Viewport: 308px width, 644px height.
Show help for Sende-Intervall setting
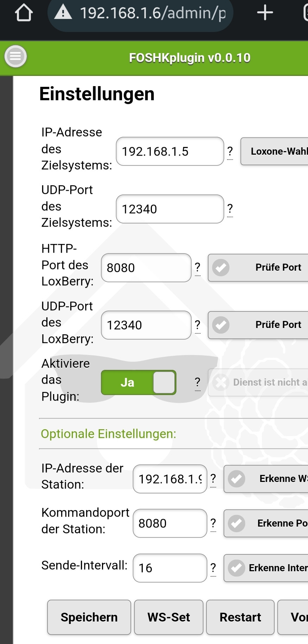click(x=213, y=568)
